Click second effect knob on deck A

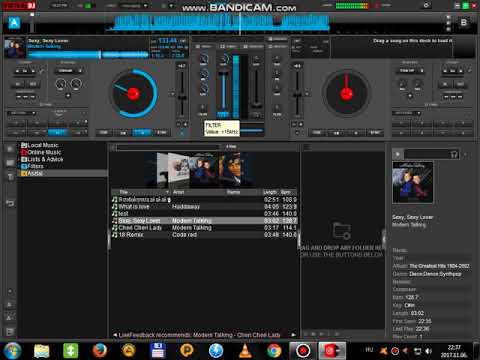coord(76,84)
